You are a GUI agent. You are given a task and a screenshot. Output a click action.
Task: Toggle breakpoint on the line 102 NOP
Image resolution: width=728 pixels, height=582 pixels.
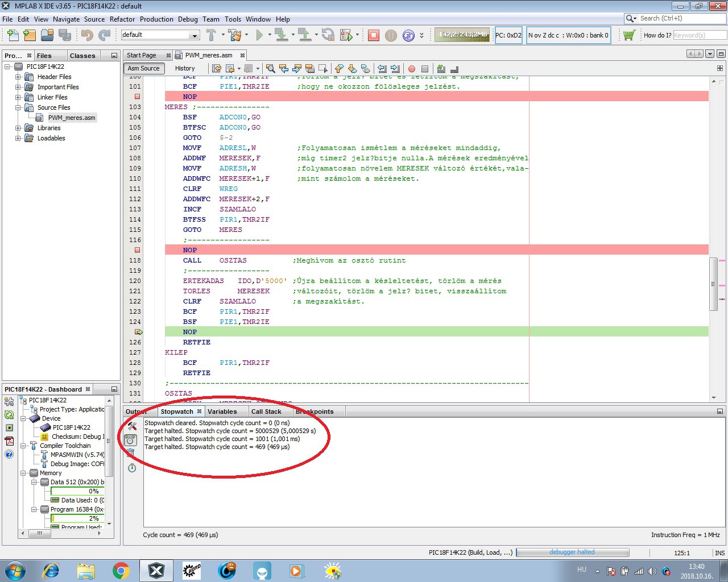137,97
